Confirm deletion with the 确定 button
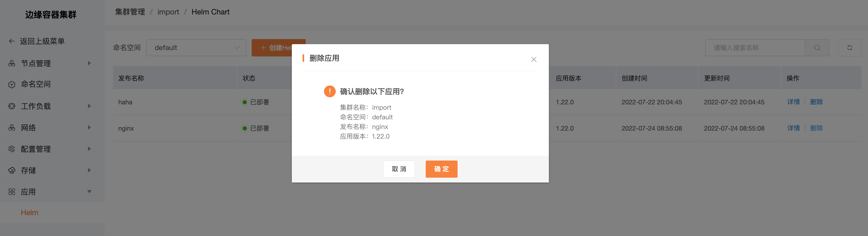Viewport: 868px width, 236px height. coord(441,169)
